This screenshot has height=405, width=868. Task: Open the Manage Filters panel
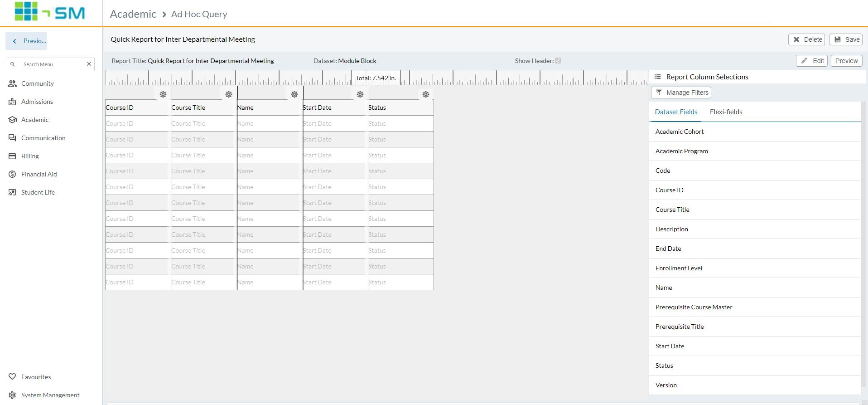(681, 93)
